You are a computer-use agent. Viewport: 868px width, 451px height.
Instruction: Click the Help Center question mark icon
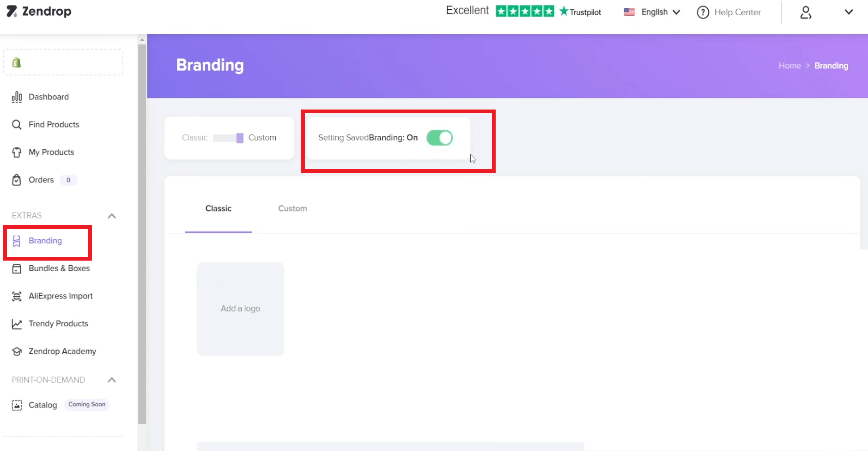point(703,12)
